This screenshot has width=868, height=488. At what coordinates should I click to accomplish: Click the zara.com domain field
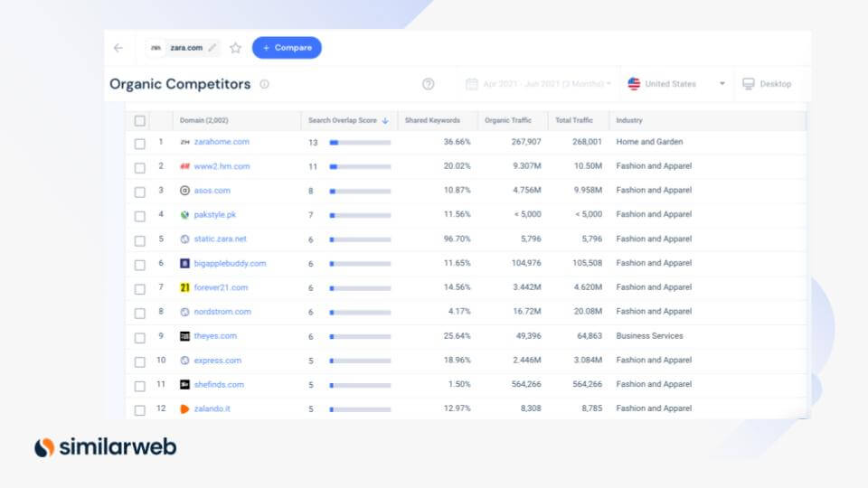(184, 48)
